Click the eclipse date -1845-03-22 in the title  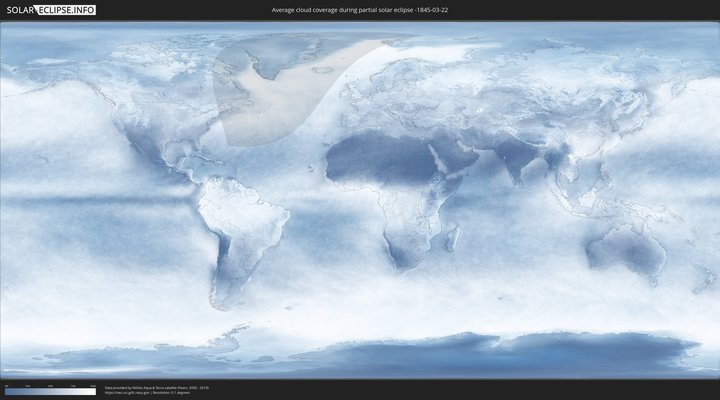[433, 9]
